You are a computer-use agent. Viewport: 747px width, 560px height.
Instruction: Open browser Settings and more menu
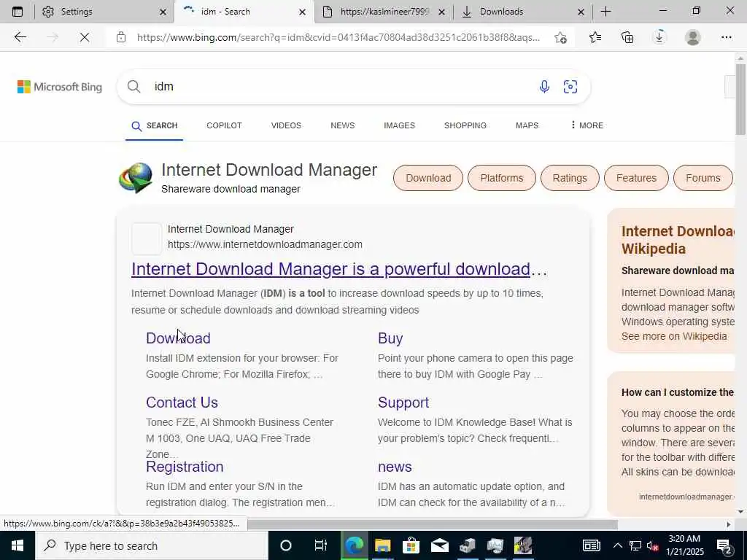pos(726,37)
